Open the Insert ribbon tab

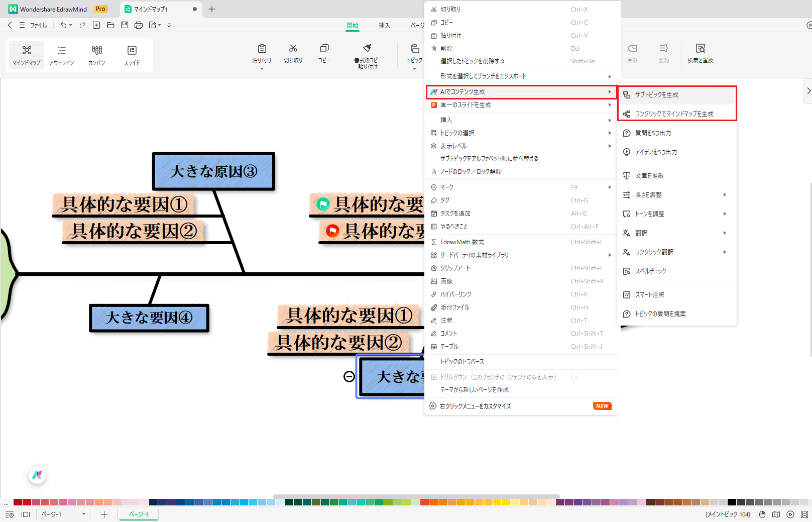384,25
